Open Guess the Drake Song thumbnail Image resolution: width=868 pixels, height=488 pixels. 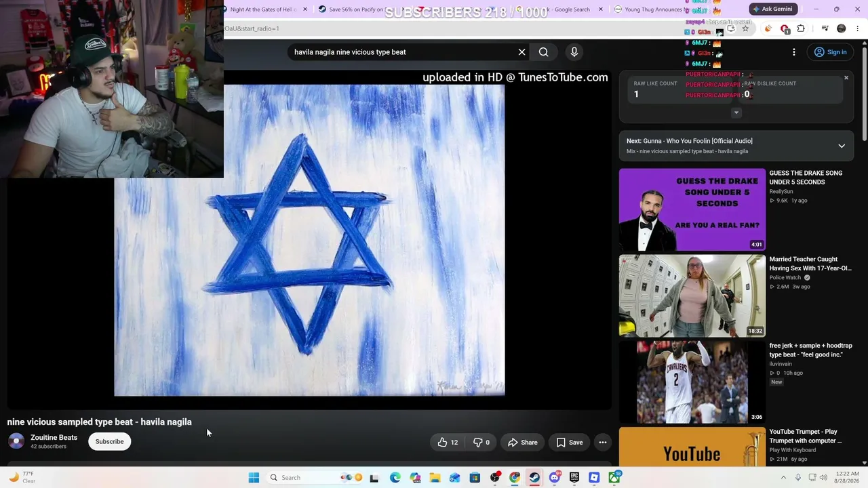coord(692,209)
